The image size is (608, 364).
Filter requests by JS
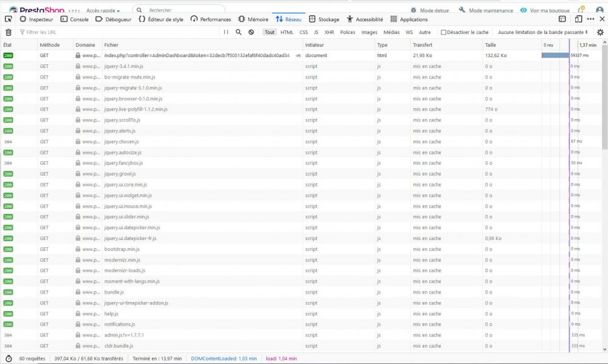pyautogui.click(x=316, y=32)
